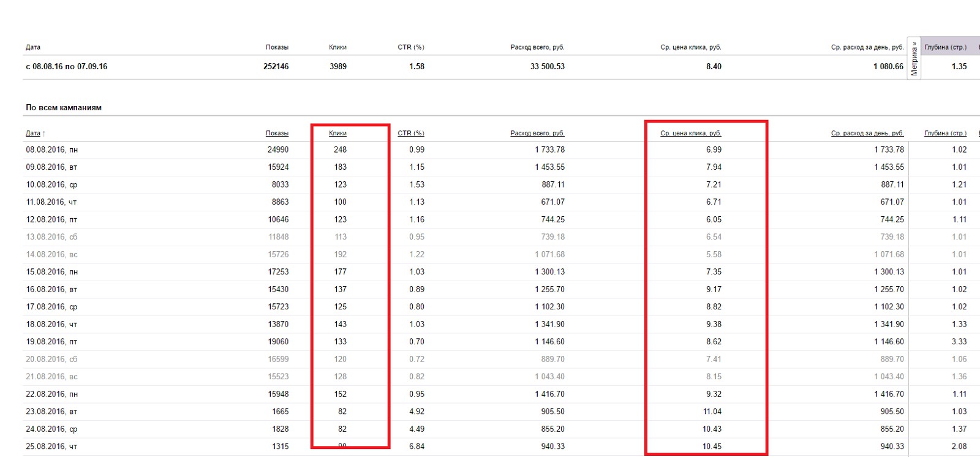Select the 19.08.2016, пт date cell
The width and height of the screenshot is (980, 457).
tap(51, 342)
